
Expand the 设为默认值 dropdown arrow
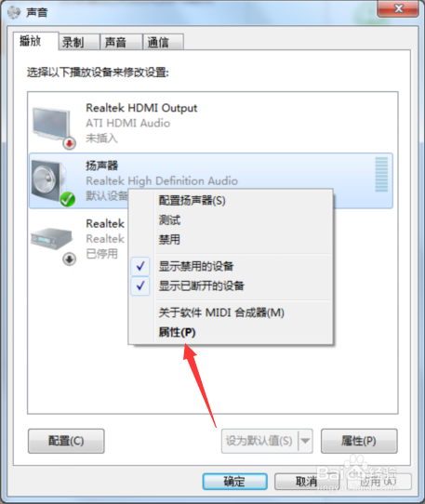(x=305, y=441)
